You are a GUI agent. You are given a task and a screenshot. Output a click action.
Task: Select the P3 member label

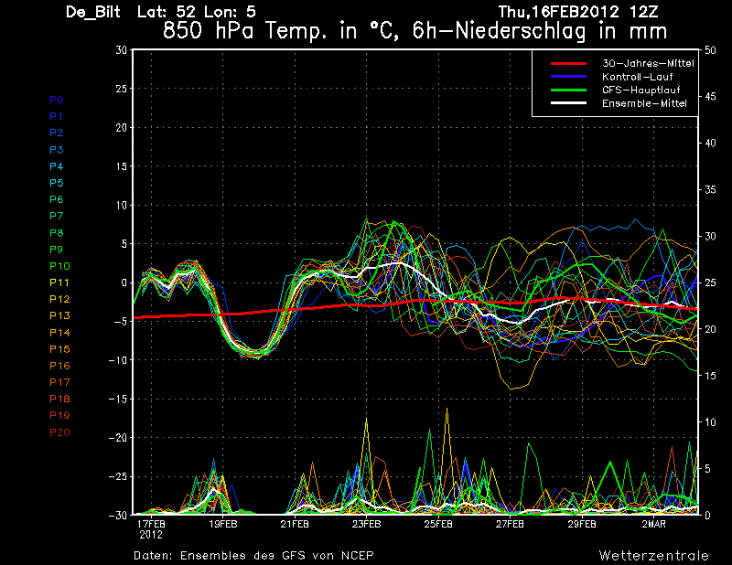[56, 150]
